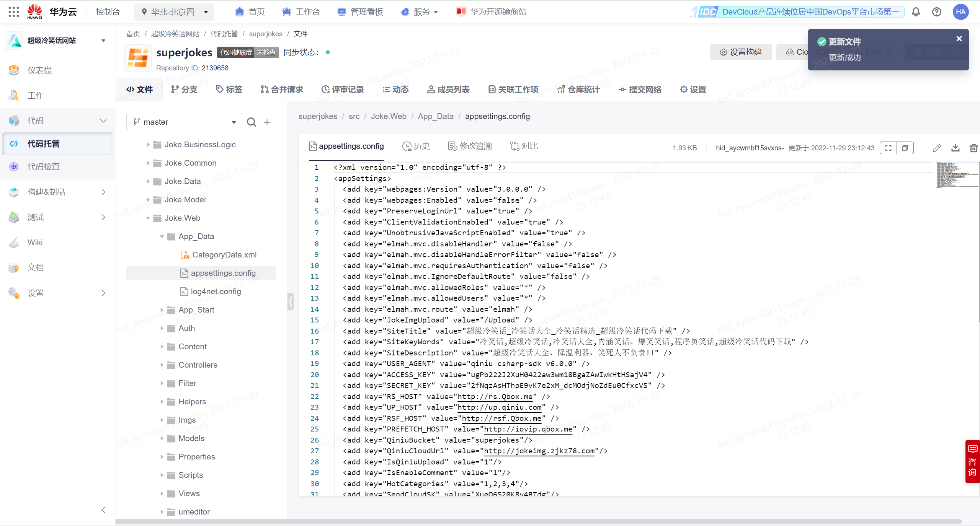Click the superjokes repository logo
Screen dimensions: 980x526
point(138,58)
